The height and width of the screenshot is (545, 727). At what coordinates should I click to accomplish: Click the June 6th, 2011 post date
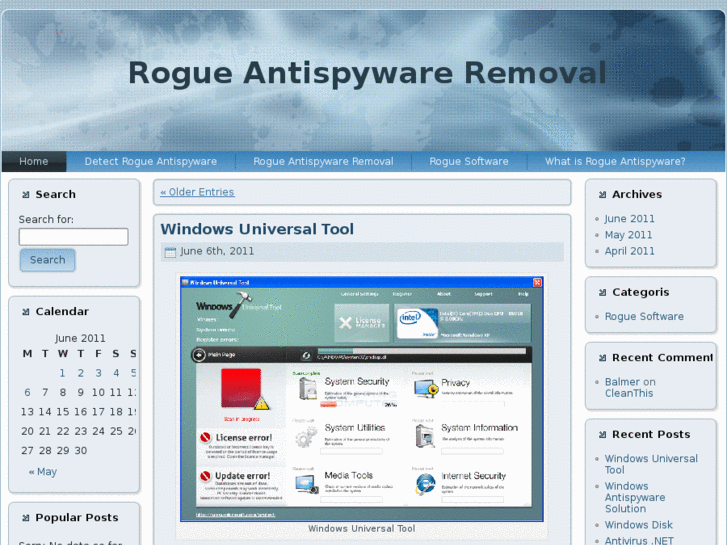tap(217, 251)
